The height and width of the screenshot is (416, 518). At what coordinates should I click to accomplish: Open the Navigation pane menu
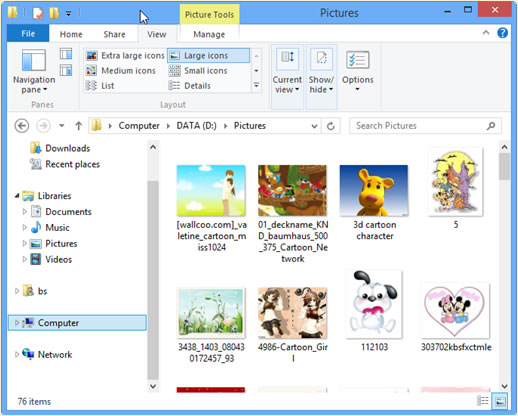34,71
